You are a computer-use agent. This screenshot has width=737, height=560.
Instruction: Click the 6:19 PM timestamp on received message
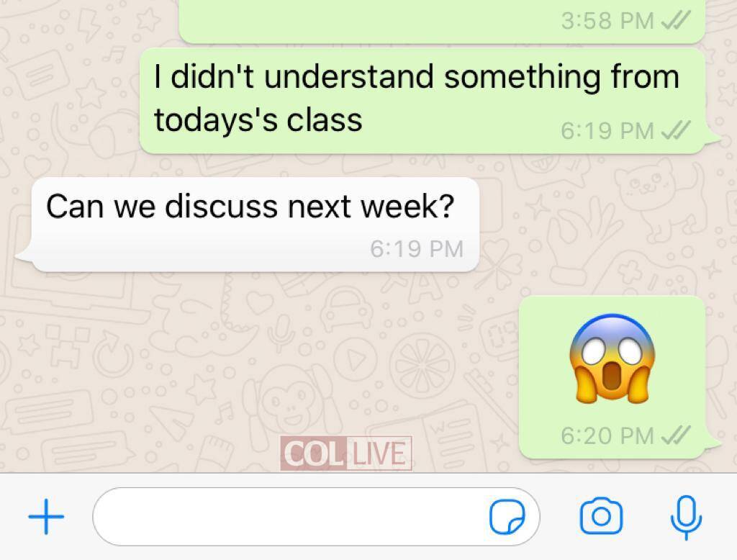pyautogui.click(x=417, y=249)
